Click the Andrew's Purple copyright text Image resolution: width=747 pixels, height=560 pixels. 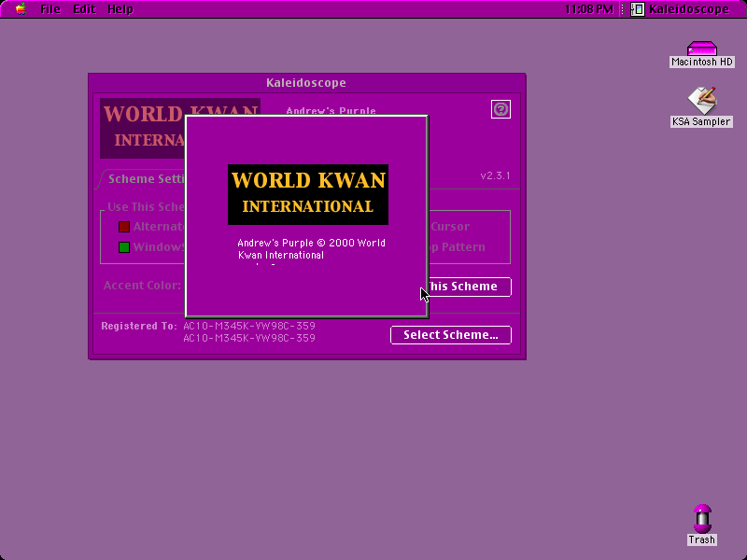pos(311,248)
